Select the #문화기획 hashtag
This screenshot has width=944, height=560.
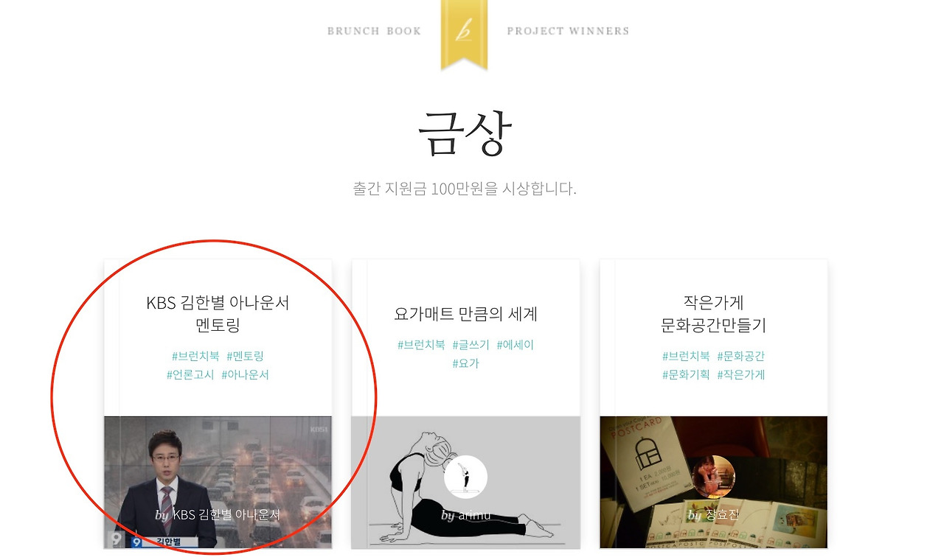(x=686, y=374)
